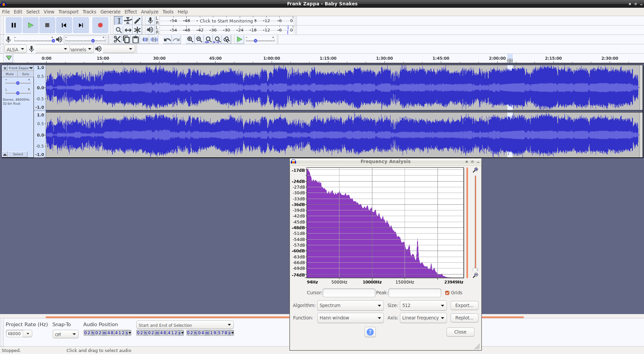Screen dimensions: 644x354
Task: Open the Algorithm Spectrum dropdown
Action: 350,305
